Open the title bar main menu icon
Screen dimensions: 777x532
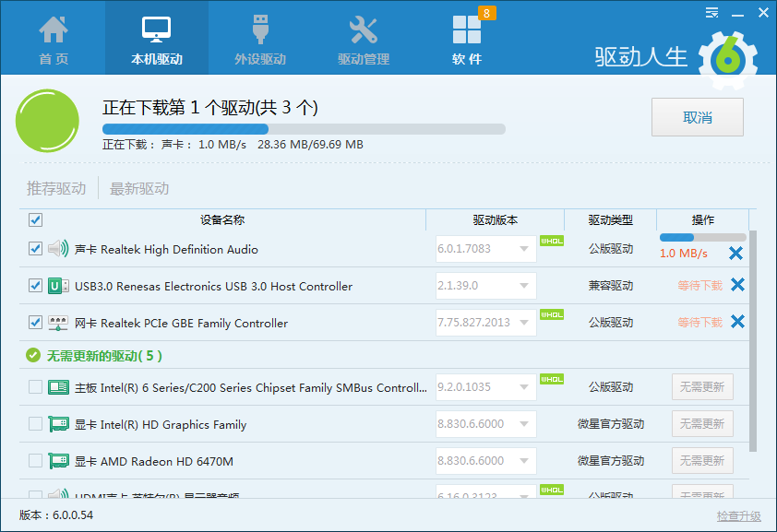point(711,13)
